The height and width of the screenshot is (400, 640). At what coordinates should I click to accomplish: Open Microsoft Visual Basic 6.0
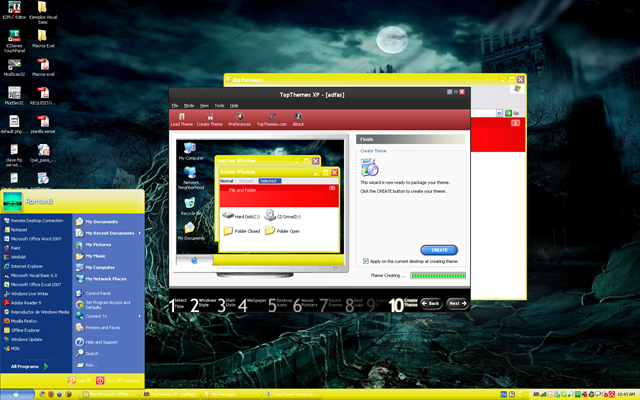point(30,276)
